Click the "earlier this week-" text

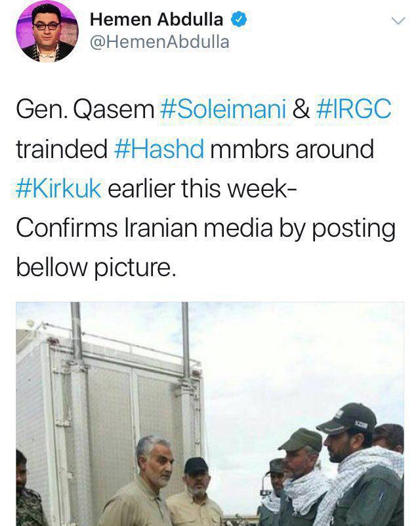[202, 188]
